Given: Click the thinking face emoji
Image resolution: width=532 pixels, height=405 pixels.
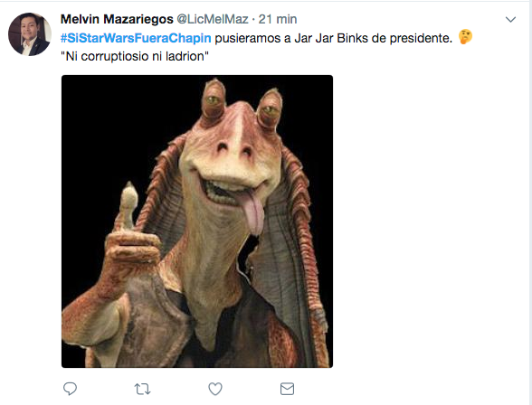Looking at the screenshot, I should (465, 37).
